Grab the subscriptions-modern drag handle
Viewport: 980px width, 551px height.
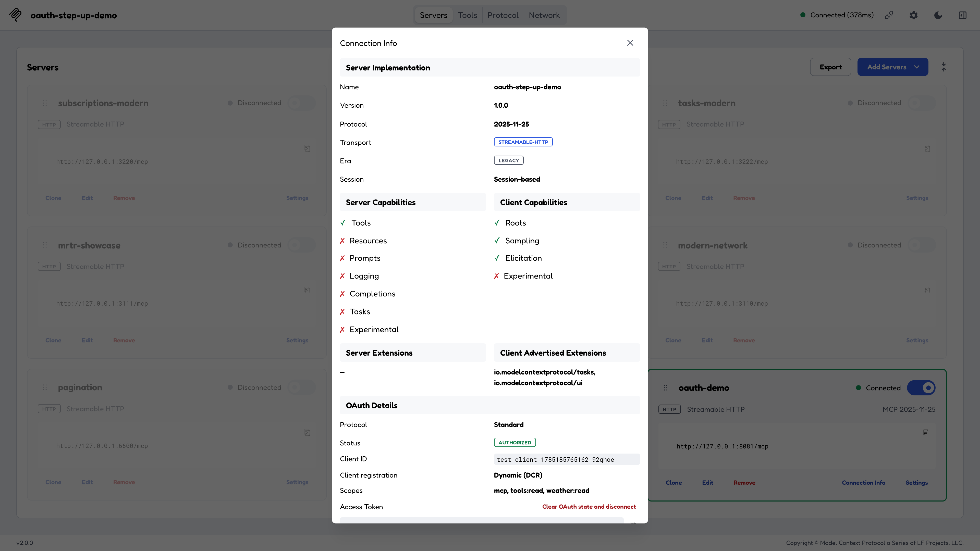pos(45,103)
